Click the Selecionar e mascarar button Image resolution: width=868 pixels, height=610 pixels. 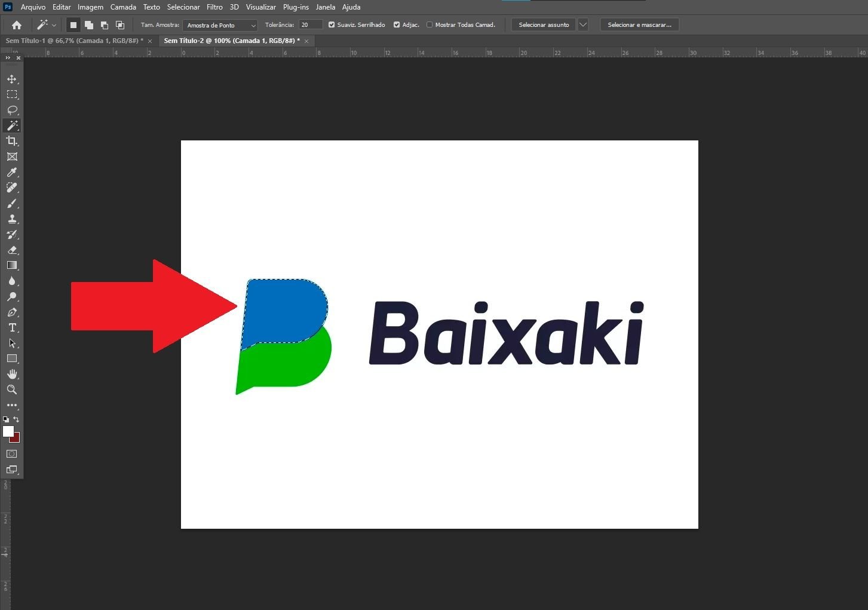[x=639, y=25]
